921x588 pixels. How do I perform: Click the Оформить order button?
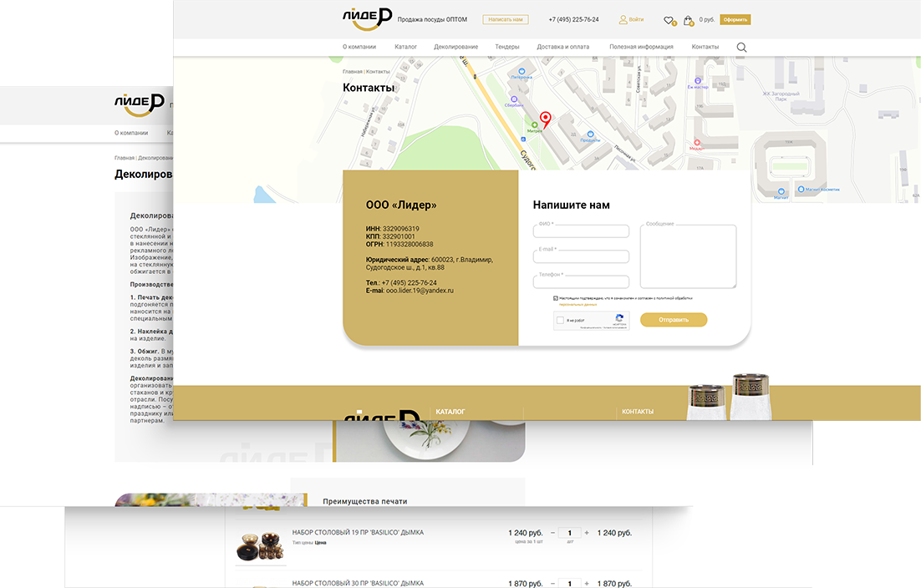pos(735,19)
